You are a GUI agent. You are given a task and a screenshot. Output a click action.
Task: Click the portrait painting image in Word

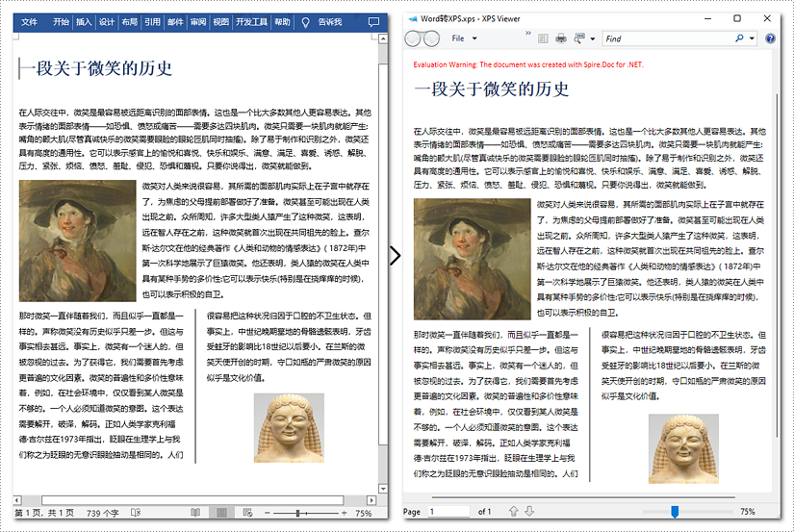tap(78, 241)
